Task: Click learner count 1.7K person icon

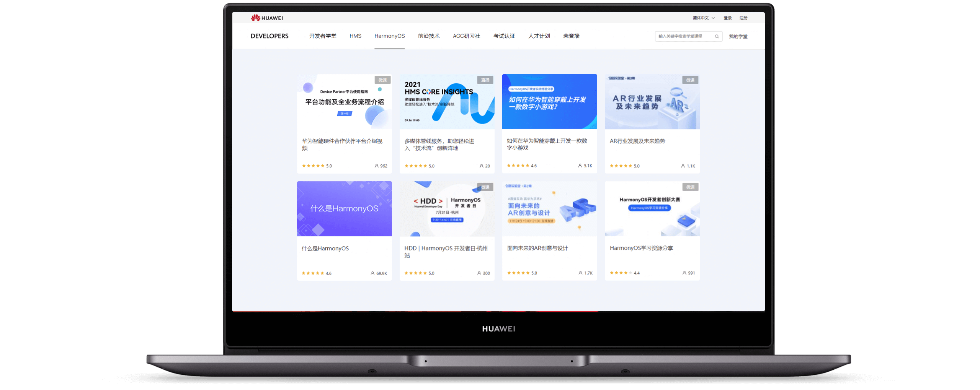Action: click(580, 273)
